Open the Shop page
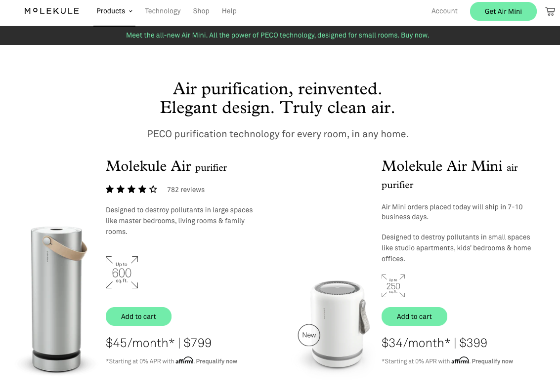The height and width of the screenshot is (392, 560). [201, 11]
